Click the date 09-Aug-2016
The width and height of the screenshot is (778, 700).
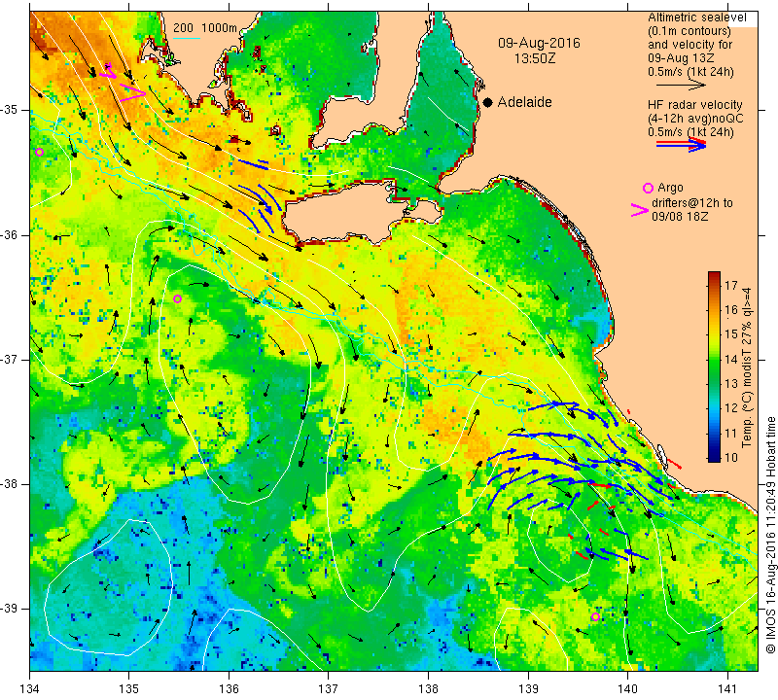coord(539,43)
